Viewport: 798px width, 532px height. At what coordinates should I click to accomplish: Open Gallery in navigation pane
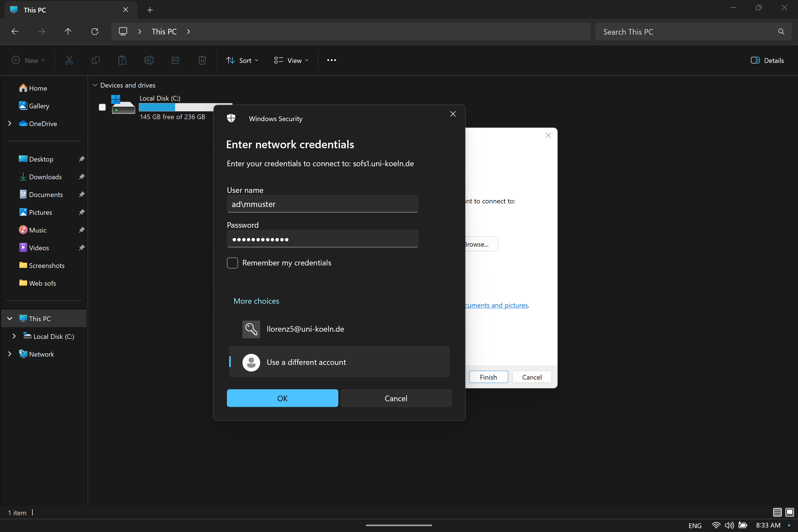tap(34, 106)
